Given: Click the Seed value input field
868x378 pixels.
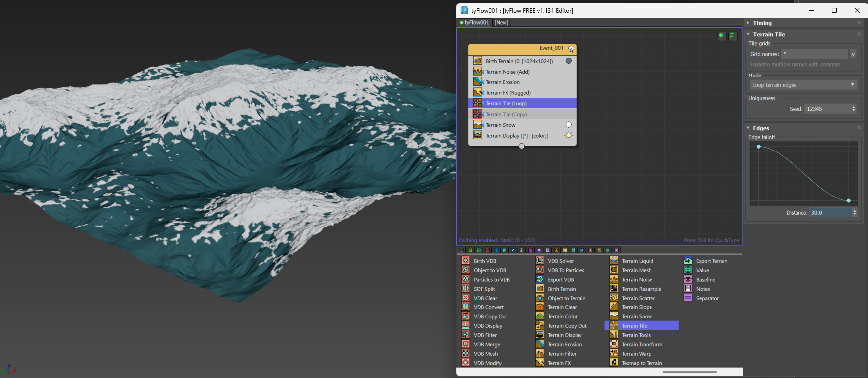Looking at the screenshot, I should coord(828,109).
